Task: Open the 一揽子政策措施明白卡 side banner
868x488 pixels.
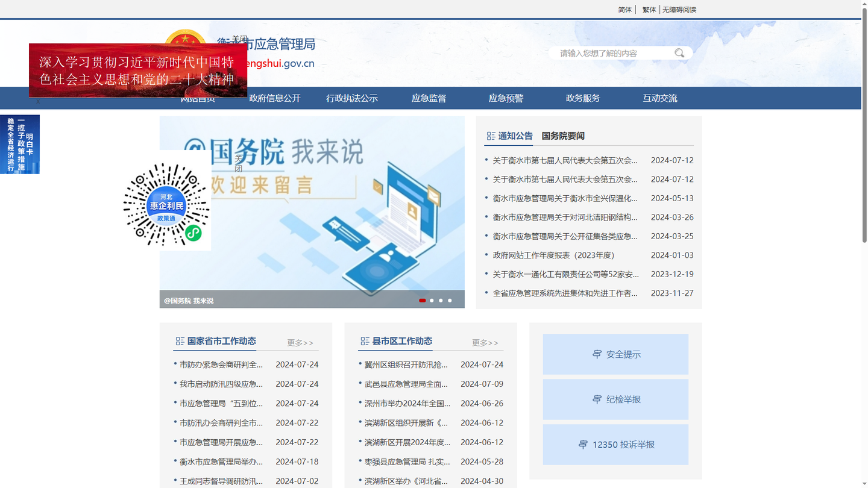Action: [20, 145]
